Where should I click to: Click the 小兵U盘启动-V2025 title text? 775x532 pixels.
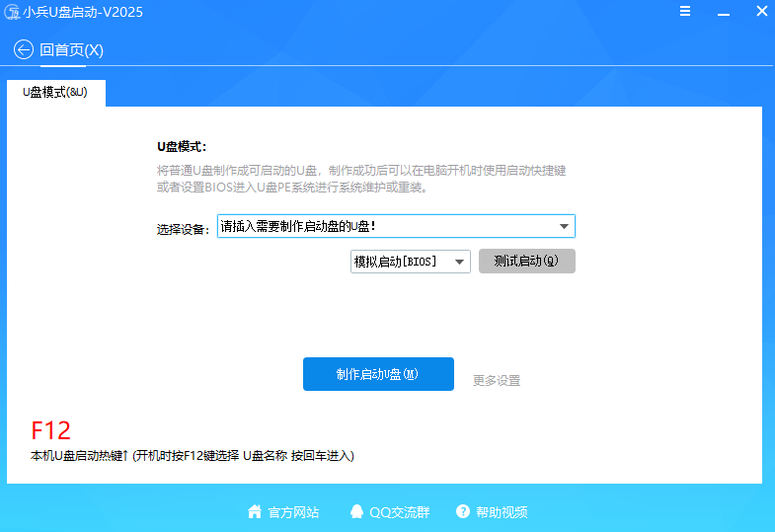pos(83,12)
